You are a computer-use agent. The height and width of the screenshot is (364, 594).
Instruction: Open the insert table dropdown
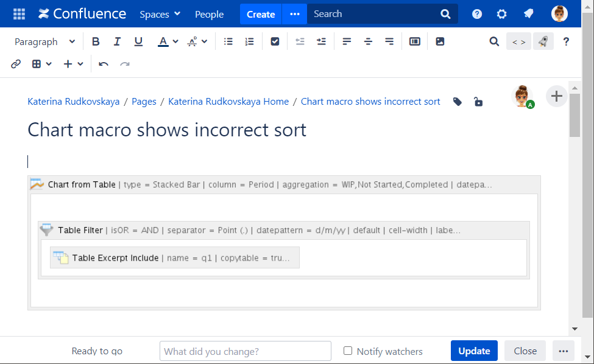click(x=41, y=64)
